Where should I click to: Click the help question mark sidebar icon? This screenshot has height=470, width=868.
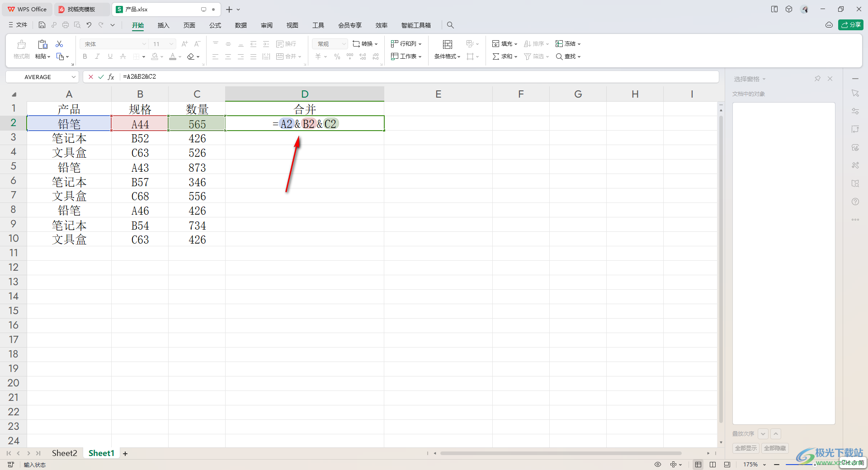[855, 202]
